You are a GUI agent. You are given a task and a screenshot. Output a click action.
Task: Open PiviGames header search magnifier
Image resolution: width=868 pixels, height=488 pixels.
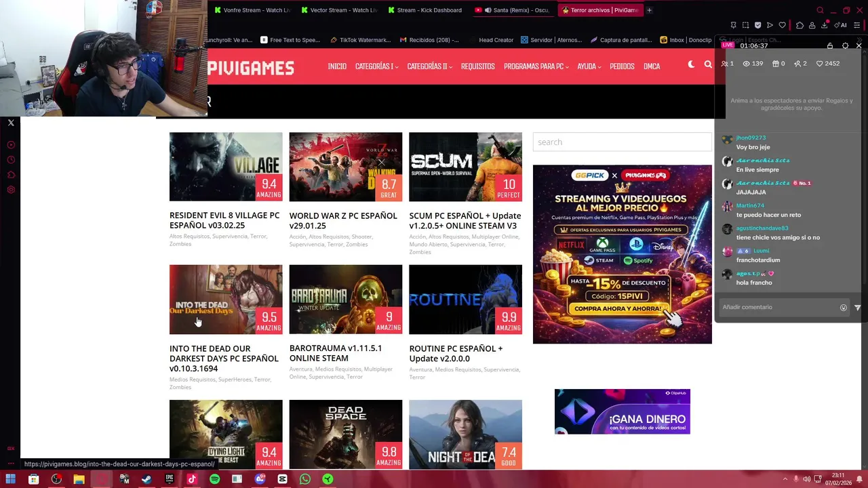pos(708,64)
